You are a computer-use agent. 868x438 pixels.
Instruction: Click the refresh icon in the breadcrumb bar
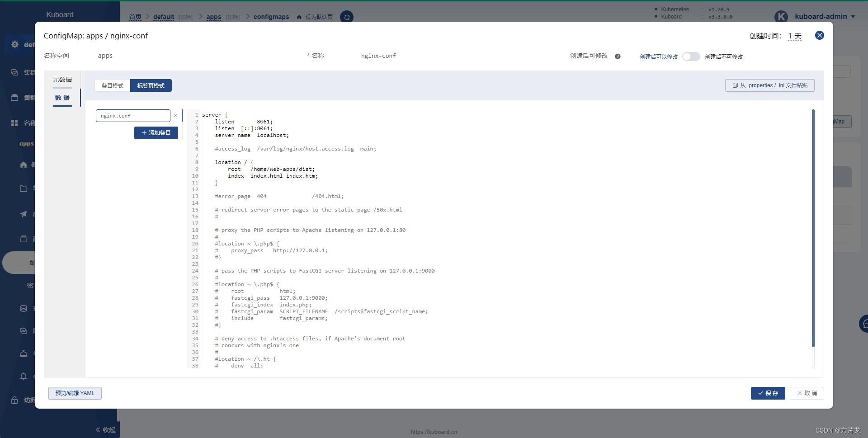(x=346, y=17)
